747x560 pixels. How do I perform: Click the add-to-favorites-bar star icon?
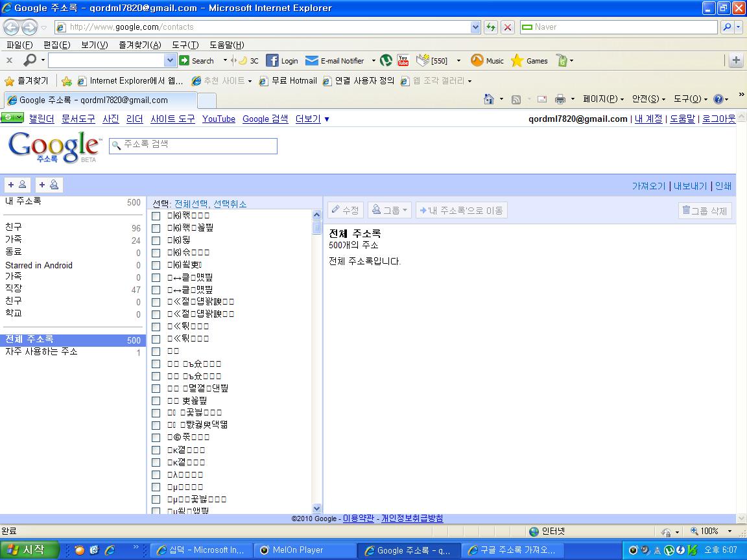click(x=67, y=82)
